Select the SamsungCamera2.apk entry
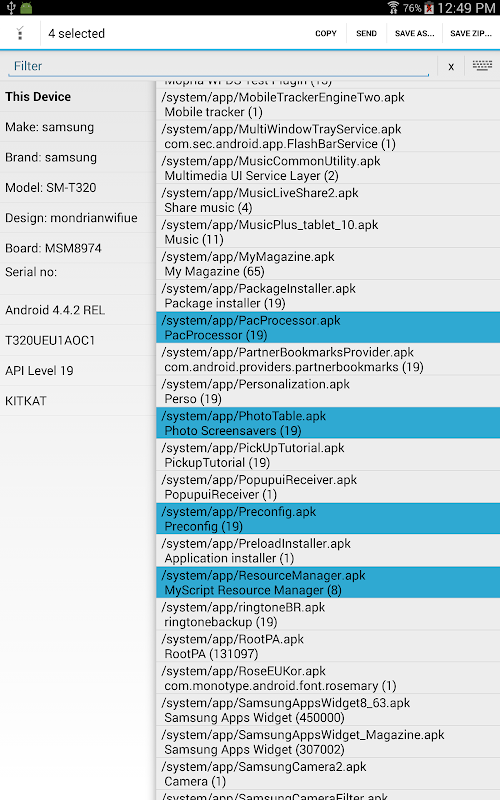Viewport: 500px width, 800px height. point(328,773)
